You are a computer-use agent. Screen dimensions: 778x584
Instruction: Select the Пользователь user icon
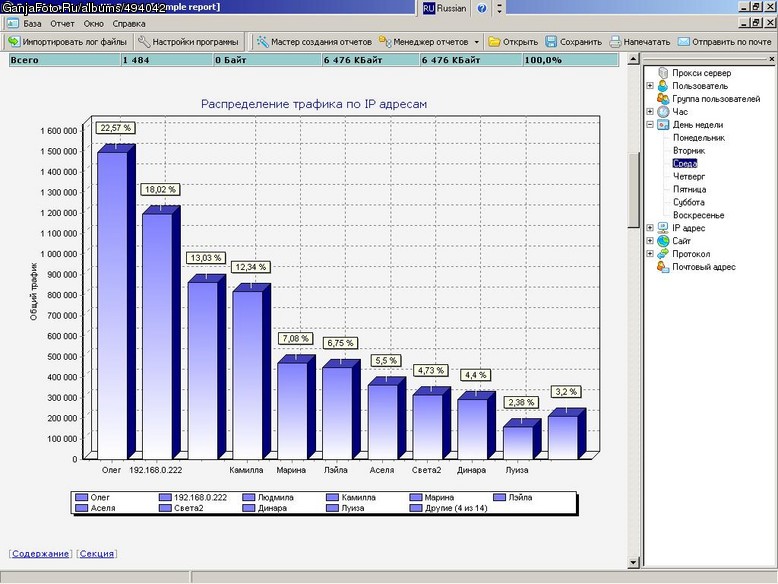(663, 86)
